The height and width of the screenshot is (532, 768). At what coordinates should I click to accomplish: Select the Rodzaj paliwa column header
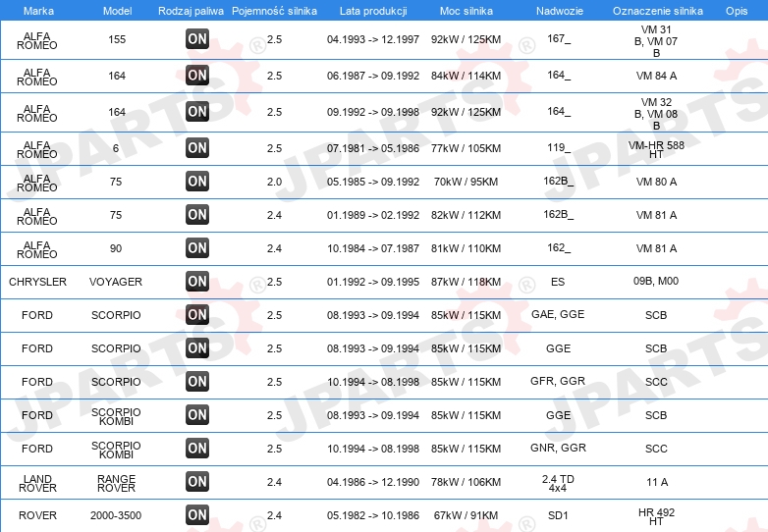click(x=191, y=11)
